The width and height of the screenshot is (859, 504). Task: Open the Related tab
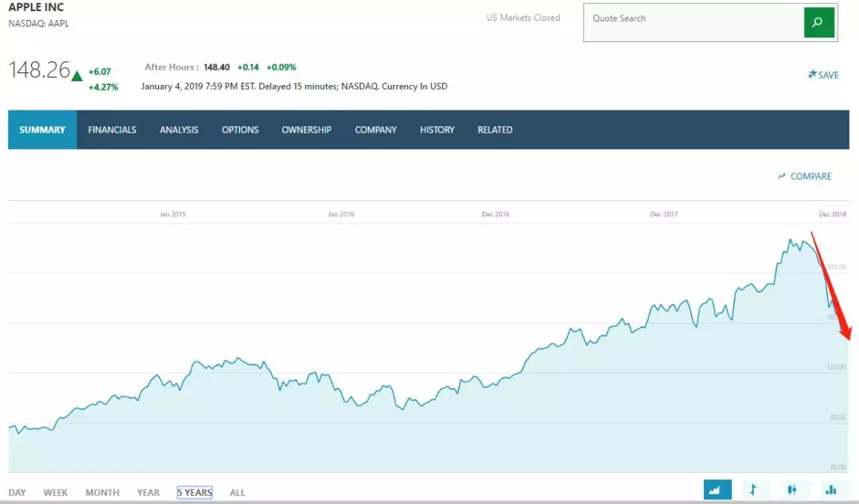point(495,130)
